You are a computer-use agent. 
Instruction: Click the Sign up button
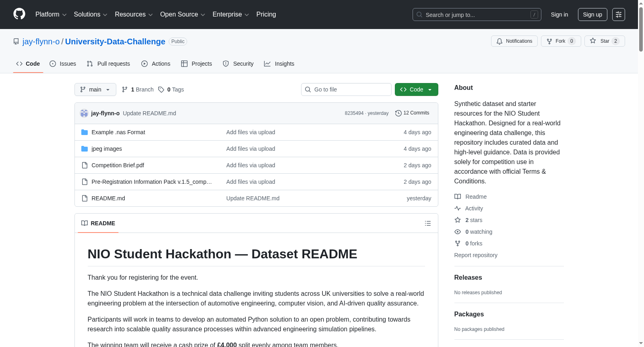tap(592, 15)
